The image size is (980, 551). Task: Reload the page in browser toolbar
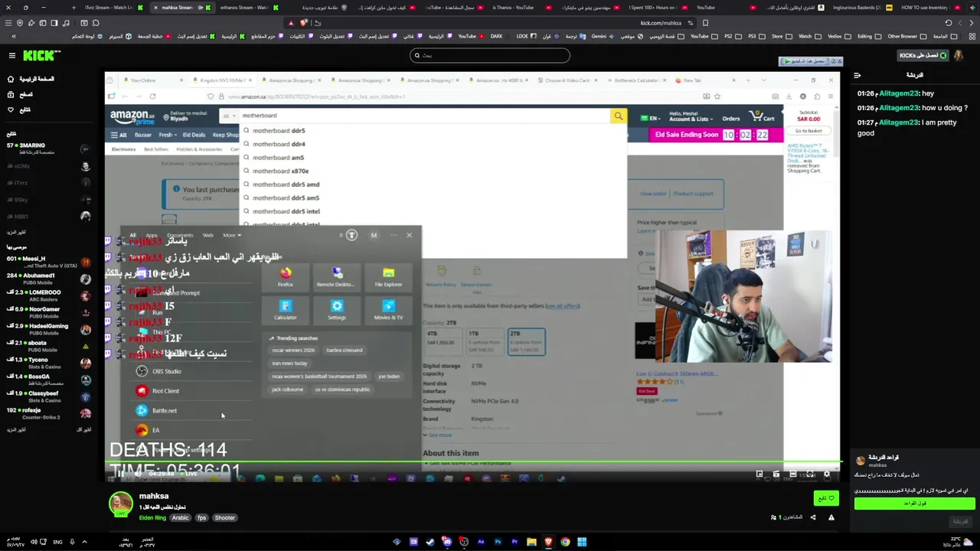point(948,23)
